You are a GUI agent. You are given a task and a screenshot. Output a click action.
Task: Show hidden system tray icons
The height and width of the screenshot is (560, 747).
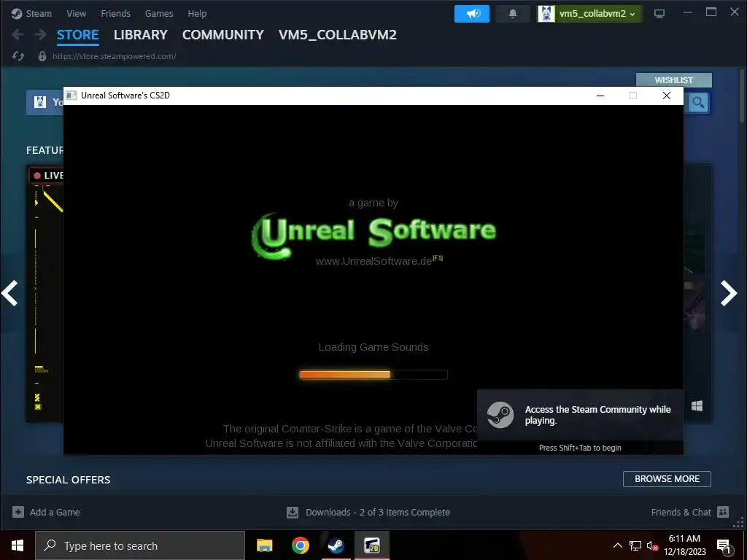coord(617,545)
